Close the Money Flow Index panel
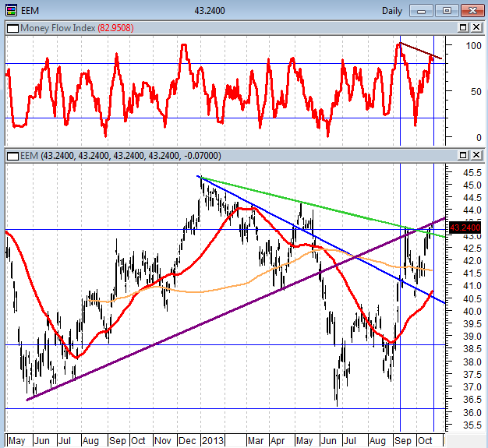The height and width of the screenshot is (448, 488). (476, 28)
